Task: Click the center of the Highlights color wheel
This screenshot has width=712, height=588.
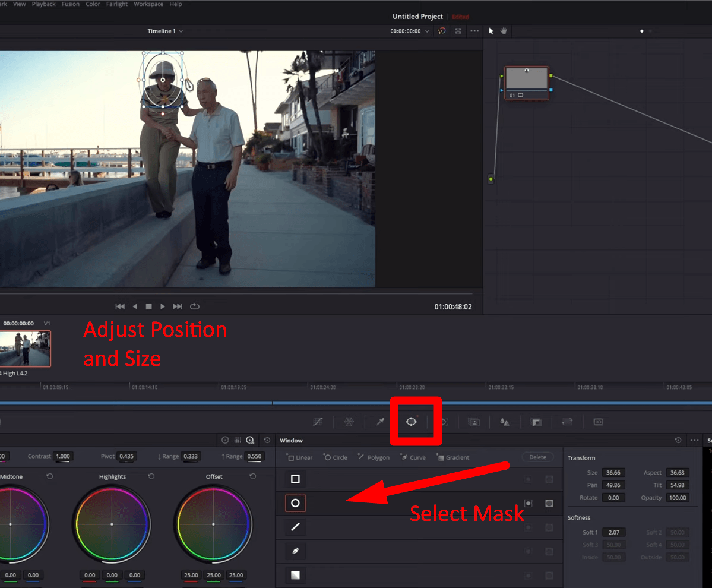Action: pyautogui.click(x=112, y=524)
